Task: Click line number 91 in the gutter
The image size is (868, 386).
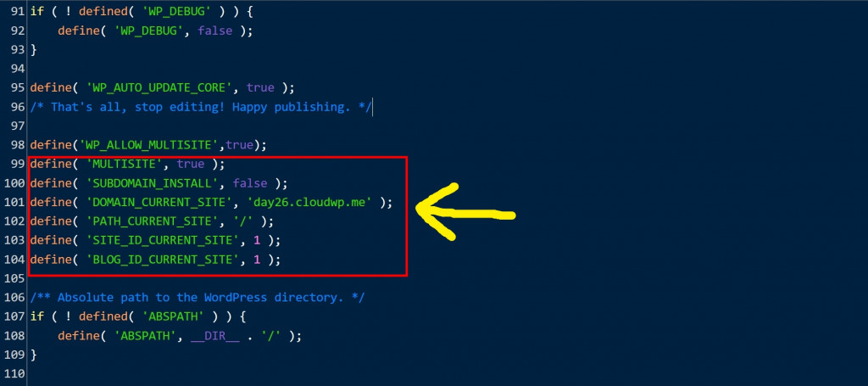Action: click(x=17, y=11)
